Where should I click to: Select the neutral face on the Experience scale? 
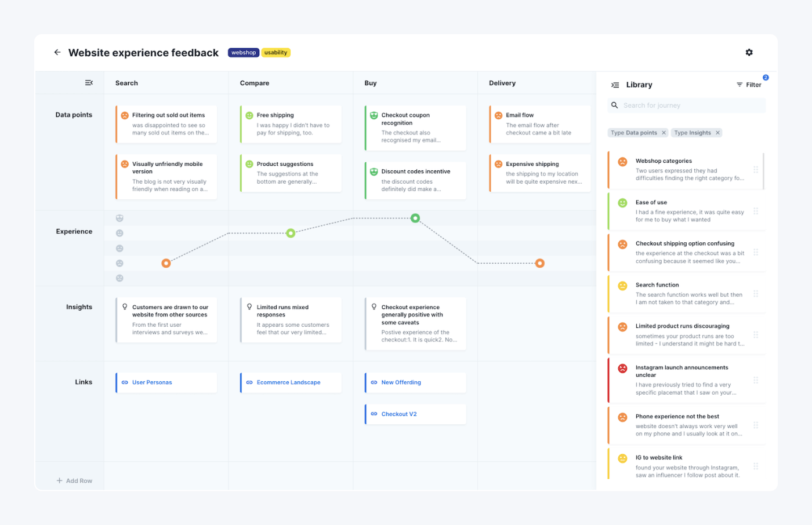119,248
